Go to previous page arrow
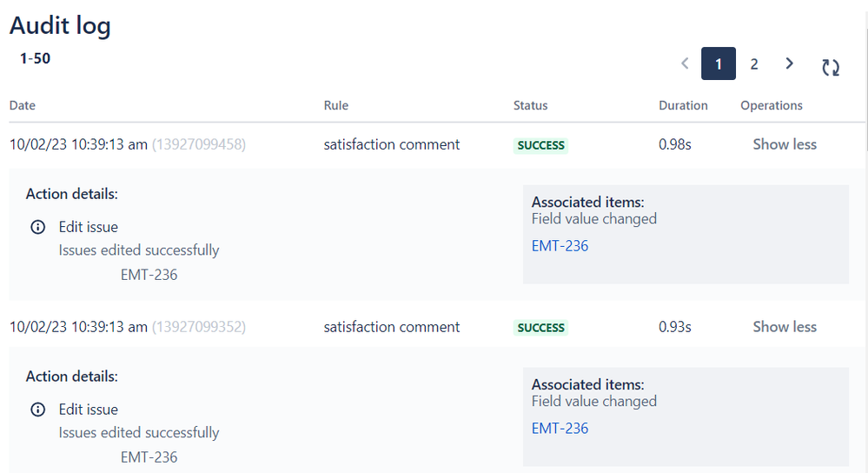 tap(685, 63)
